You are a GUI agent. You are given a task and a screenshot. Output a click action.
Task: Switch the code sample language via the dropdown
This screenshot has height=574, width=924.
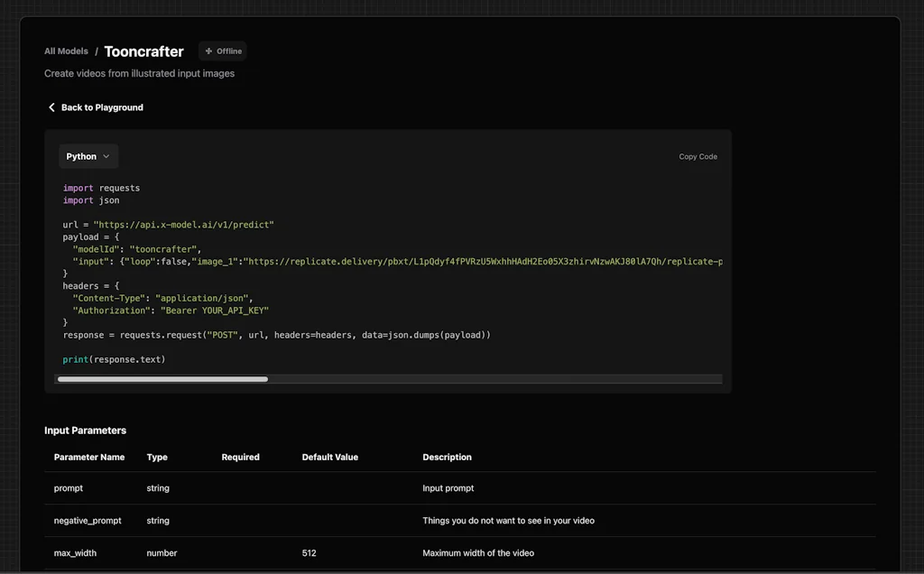pos(88,156)
